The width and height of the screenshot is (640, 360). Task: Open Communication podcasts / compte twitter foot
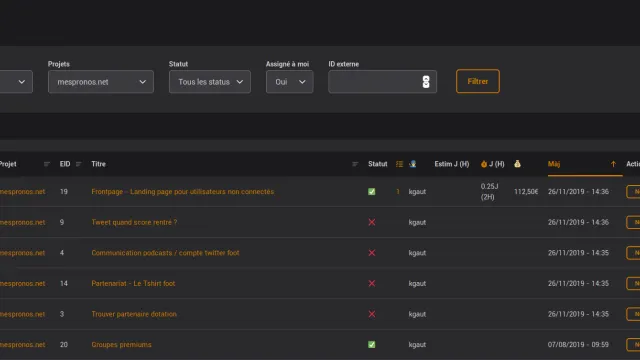click(165, 253)
